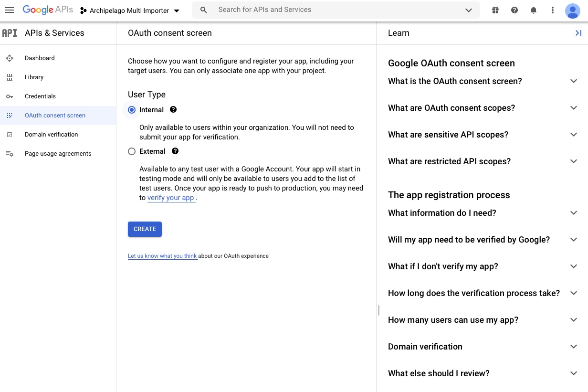Open the three-dot more options menu
Viewport: 588px width, 392px height.
tap(553, 10)
